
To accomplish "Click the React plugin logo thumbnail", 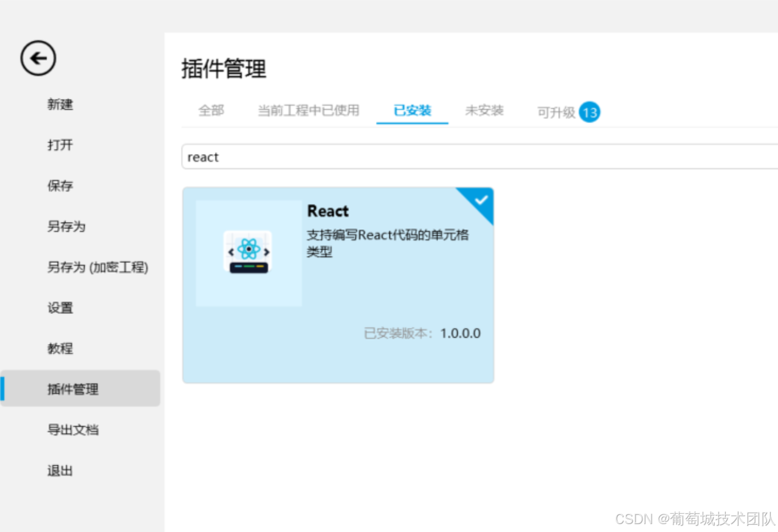I will pos(249,253).
